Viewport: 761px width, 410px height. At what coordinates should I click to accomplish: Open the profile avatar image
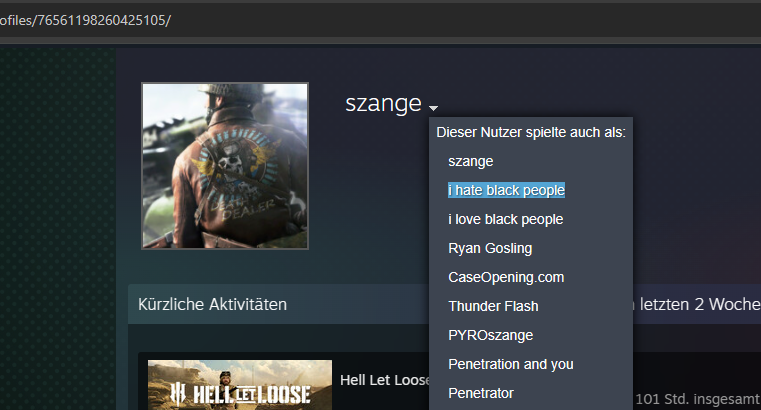click(225, 166)
